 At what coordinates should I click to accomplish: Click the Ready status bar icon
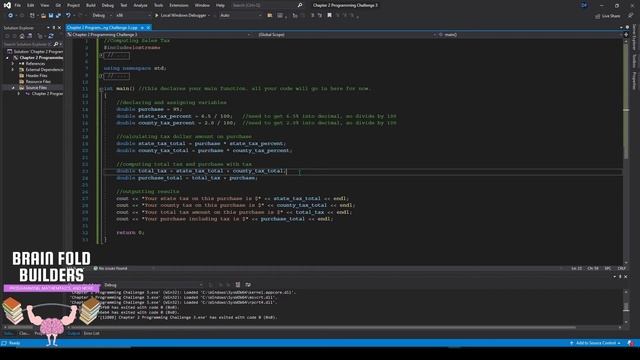4,343
